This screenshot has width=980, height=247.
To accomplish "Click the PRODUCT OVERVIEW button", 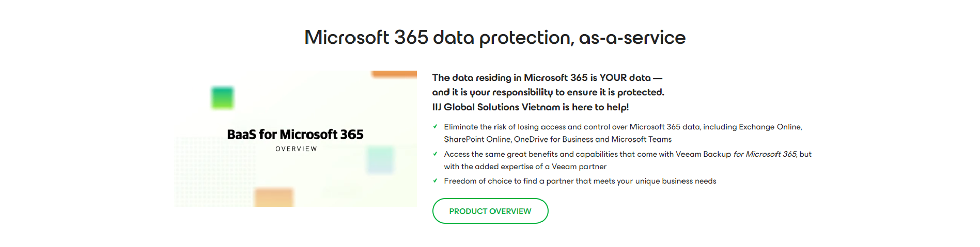I will click(490, 211).
